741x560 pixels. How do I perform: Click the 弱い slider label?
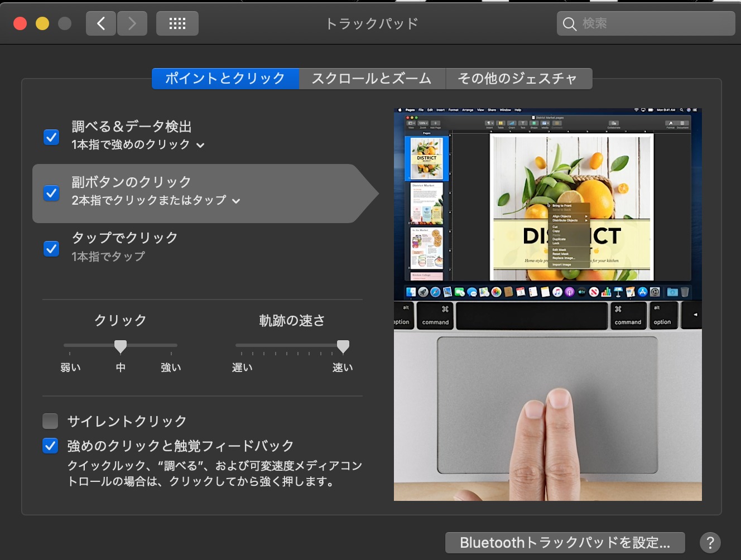coord(70,368)
